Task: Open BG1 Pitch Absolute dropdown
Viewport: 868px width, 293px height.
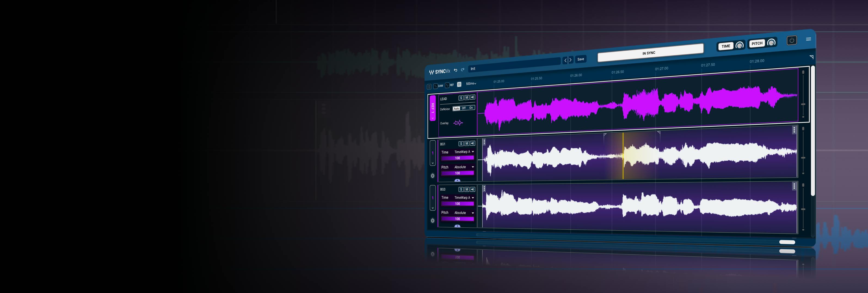Action: coord(464,167)
